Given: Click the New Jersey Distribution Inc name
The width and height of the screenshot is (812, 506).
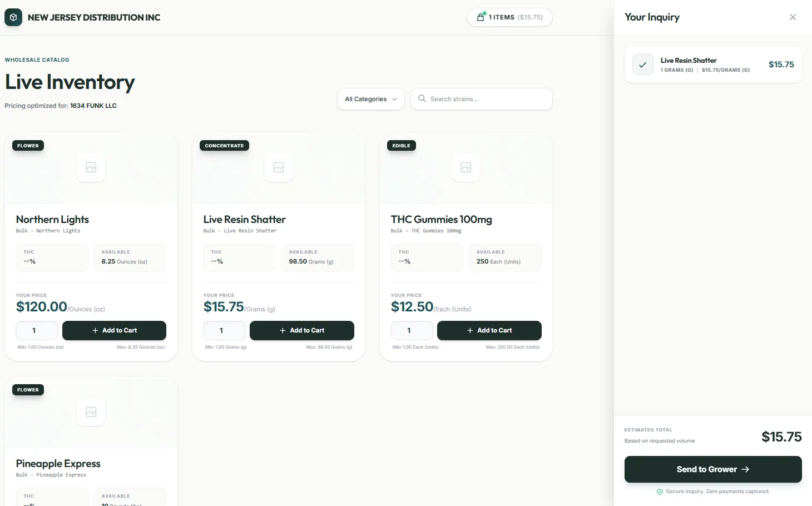Looking at the screenshot, I should 94,17.
